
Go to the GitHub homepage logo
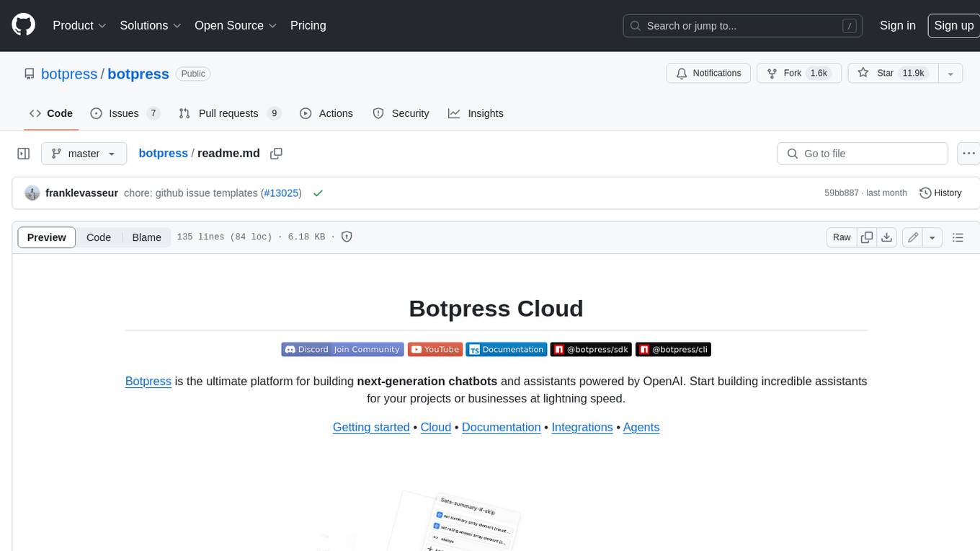[x=23, y=25]
